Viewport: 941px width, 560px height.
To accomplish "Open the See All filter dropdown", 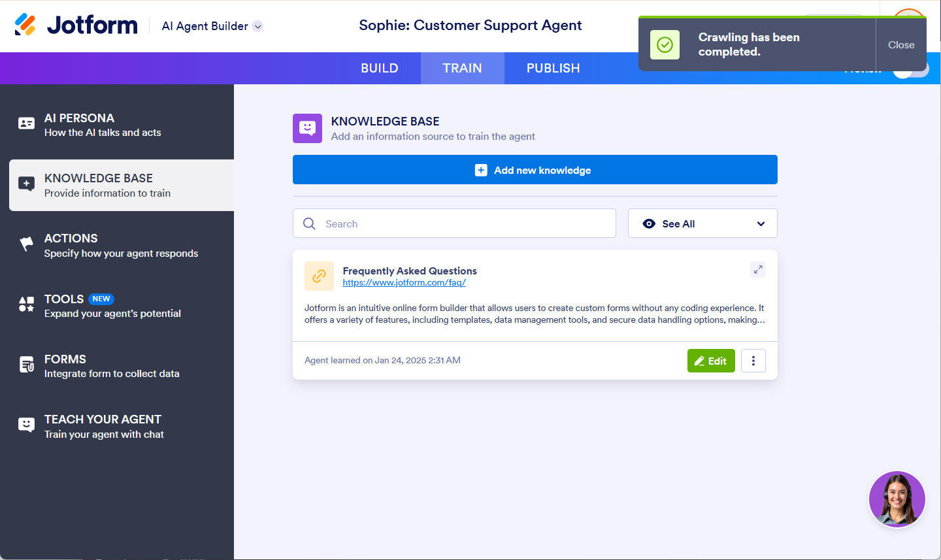I will tap(702, 223).
